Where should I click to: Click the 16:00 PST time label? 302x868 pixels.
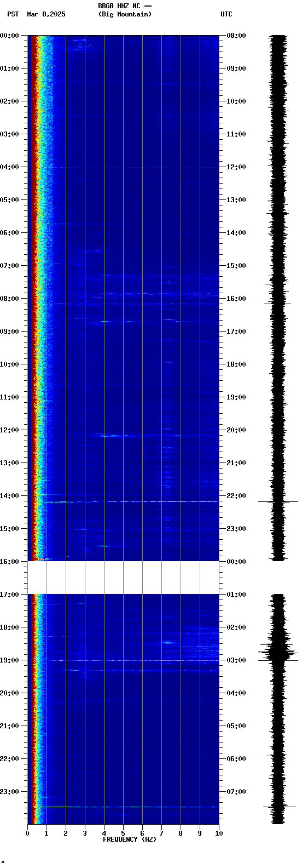coord(9,562)
